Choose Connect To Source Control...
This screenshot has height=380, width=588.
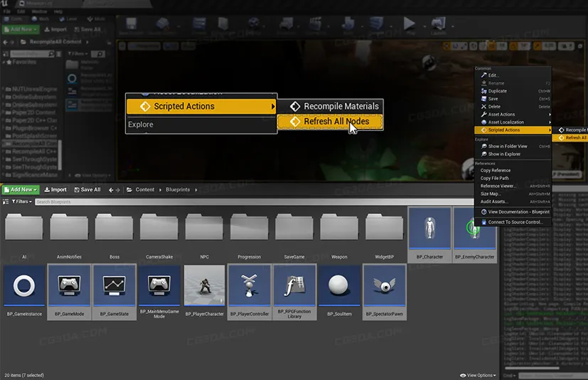point(513,222)
